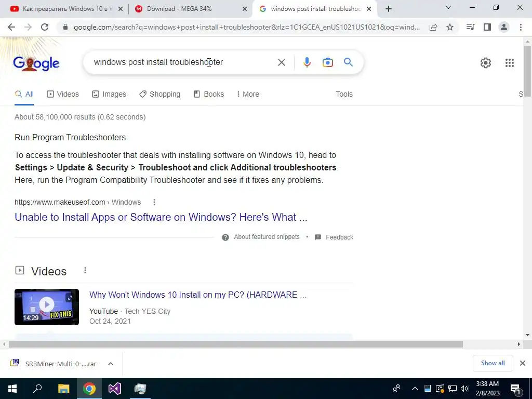This screenshot has height=399, width=532.
Task: Open the Chrome side panel icon
Action: (487, 27)
